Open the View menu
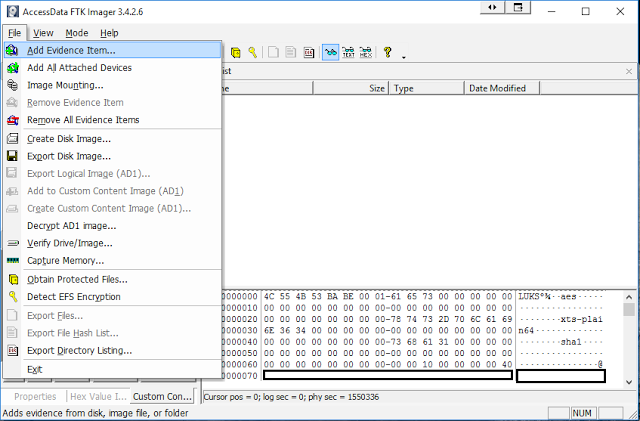 pos(43,33)
